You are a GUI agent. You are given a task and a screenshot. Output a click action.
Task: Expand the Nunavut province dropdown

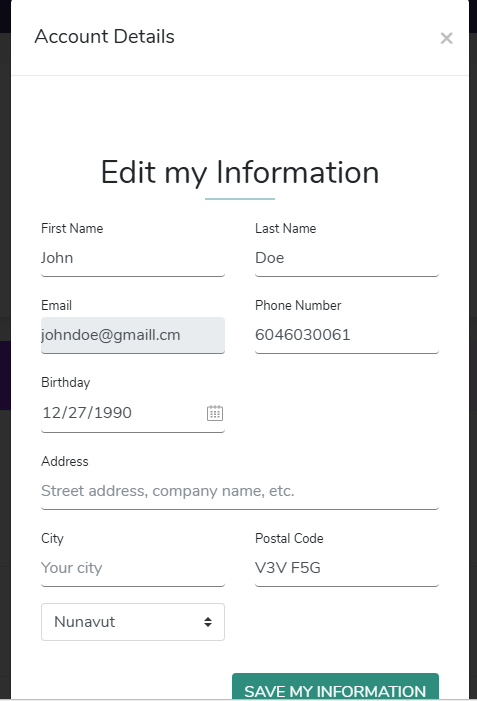tap(133, 622)
